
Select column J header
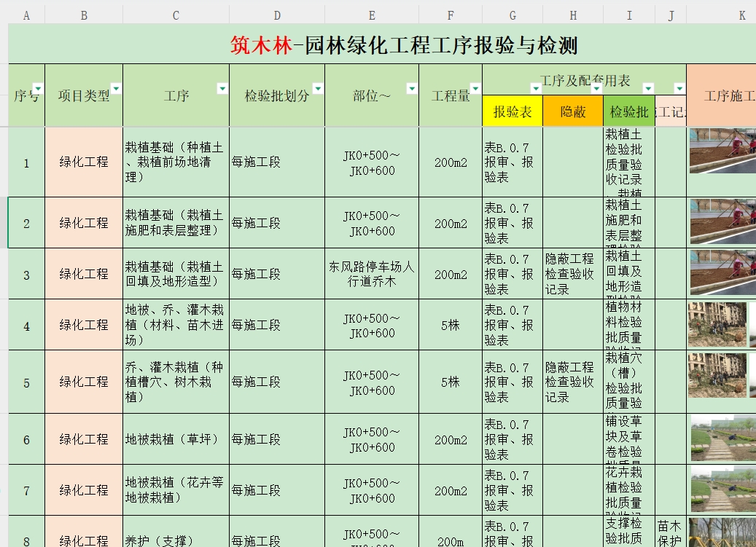(671, 15)
